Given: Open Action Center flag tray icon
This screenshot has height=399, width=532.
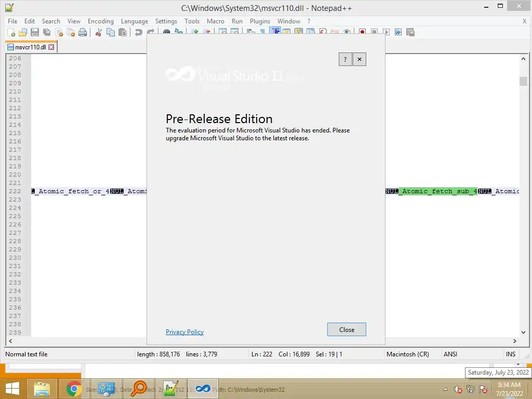Looking at the screenshot, I should coord(483,389).
